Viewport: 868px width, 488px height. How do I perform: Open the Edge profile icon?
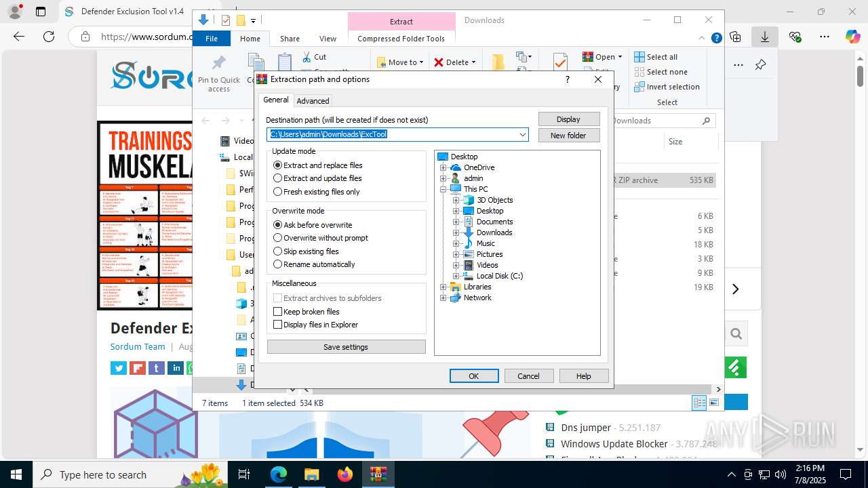click(x=15, y=12)
